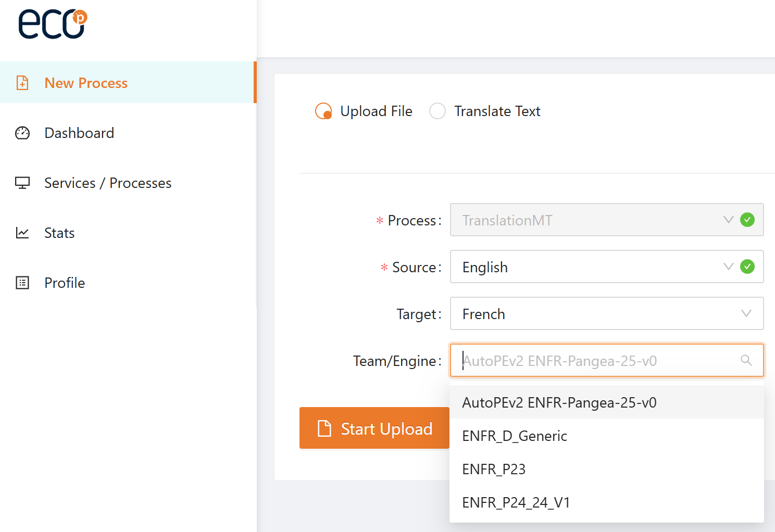Image resolution: width=775 pixels, height=532 pixels.
Task: Go to Stats in the sidebar
Action: click(x=59, y=233)
